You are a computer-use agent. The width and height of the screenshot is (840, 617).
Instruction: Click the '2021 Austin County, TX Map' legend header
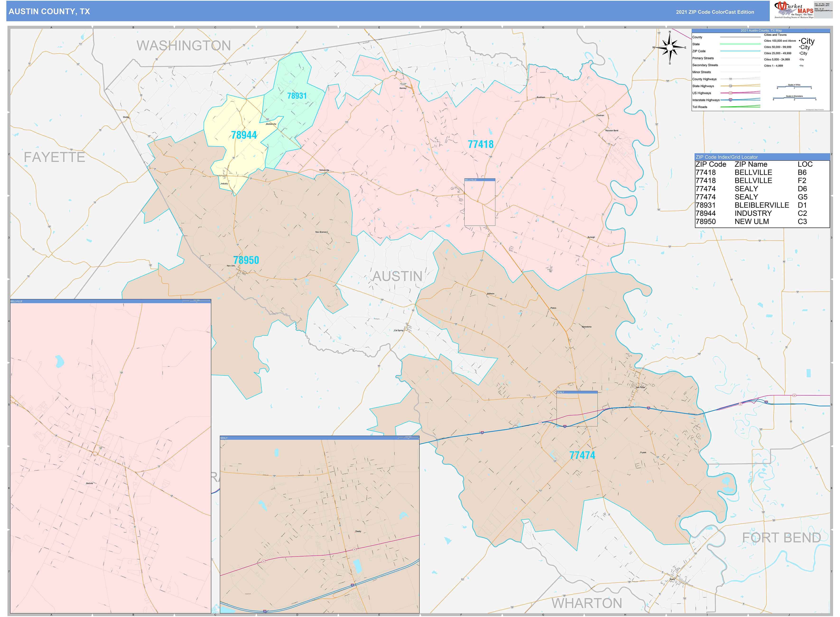(761, 31)
